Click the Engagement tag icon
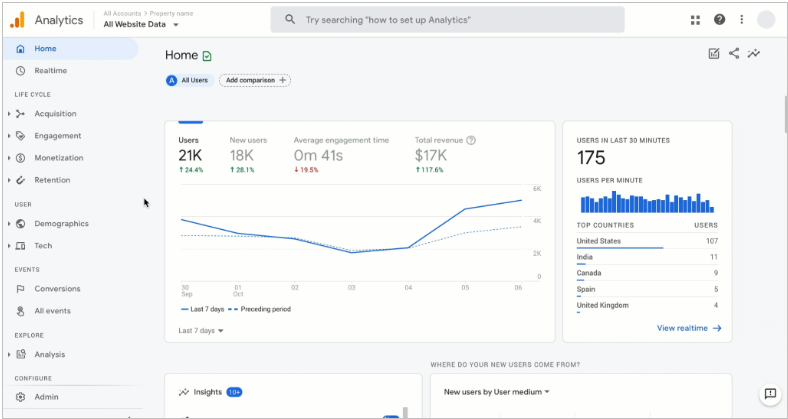Screen dimensions: 788x419 coord(20,136)
